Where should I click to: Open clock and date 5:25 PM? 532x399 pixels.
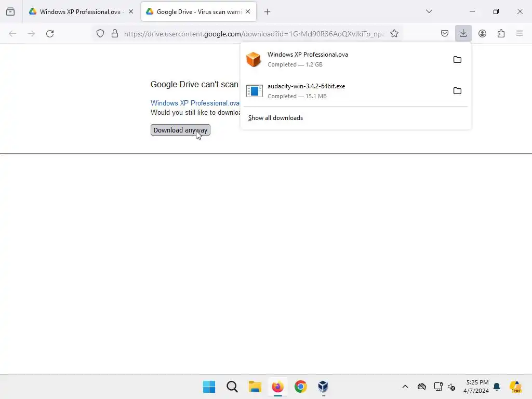click(476, 387)
